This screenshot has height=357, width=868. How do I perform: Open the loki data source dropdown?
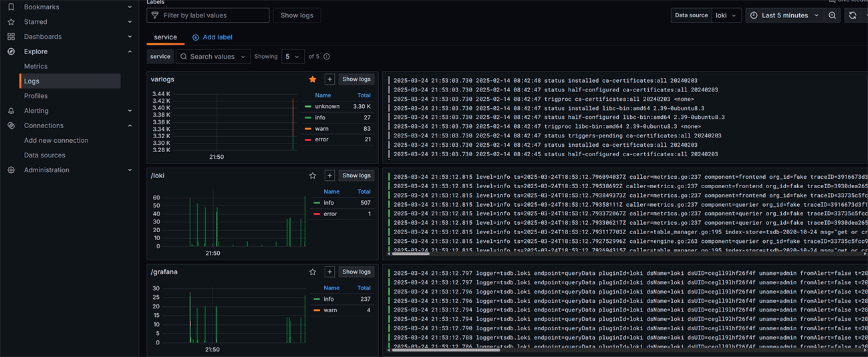726,15
